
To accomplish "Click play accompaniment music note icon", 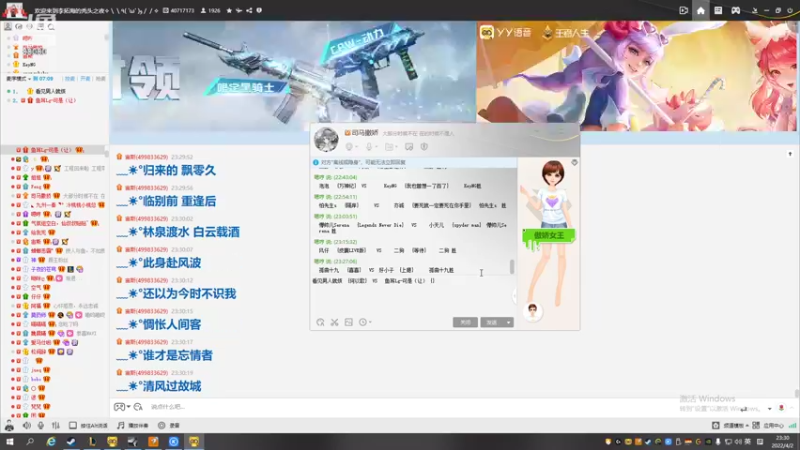I will [121, 425].
